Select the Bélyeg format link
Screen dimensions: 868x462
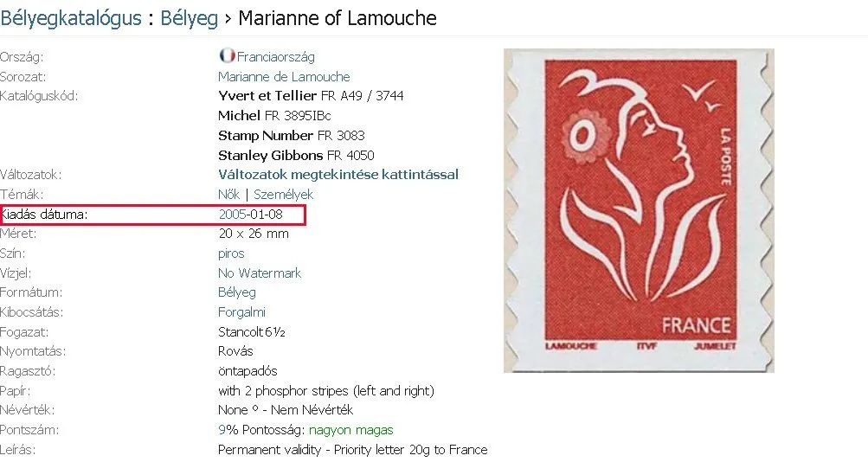237,292
